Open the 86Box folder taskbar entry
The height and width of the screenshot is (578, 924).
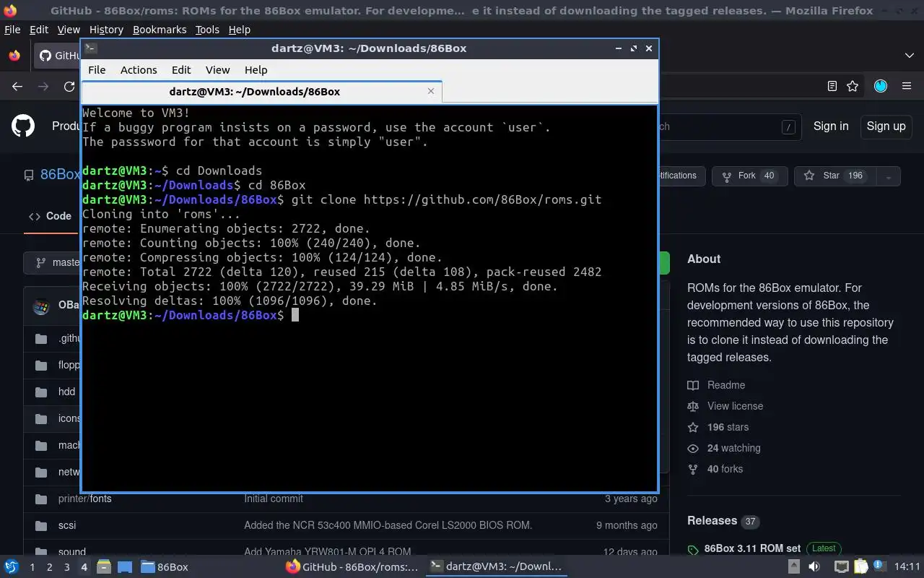click(x=165, y=567)
